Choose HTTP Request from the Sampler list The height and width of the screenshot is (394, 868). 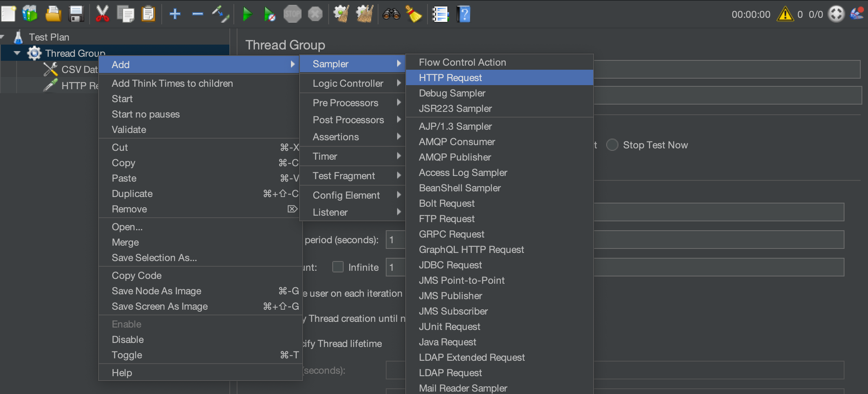pos(500,77)
